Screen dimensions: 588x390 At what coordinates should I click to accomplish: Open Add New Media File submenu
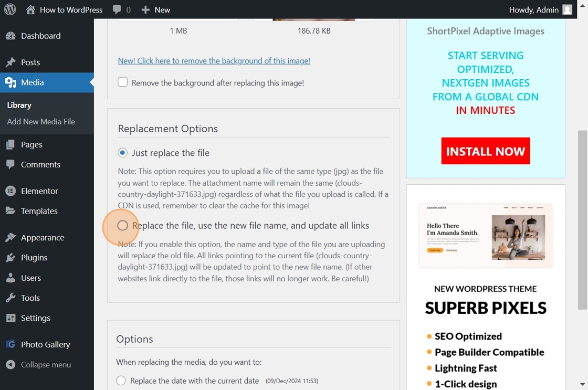41,121
